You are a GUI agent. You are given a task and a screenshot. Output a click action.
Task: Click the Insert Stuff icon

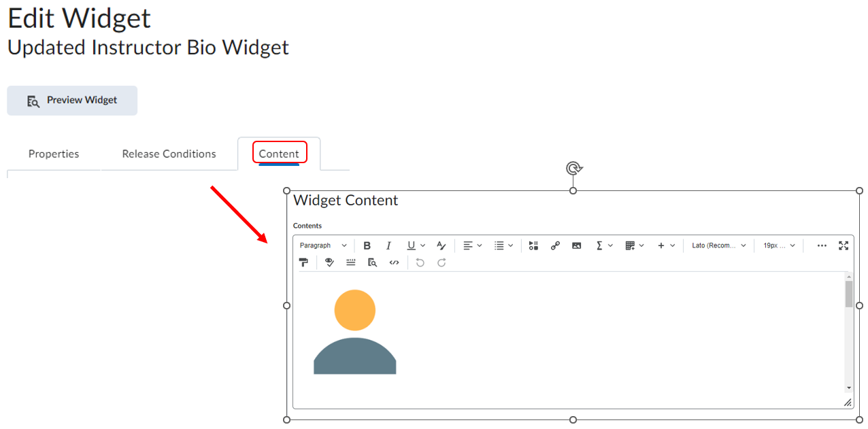533,245
